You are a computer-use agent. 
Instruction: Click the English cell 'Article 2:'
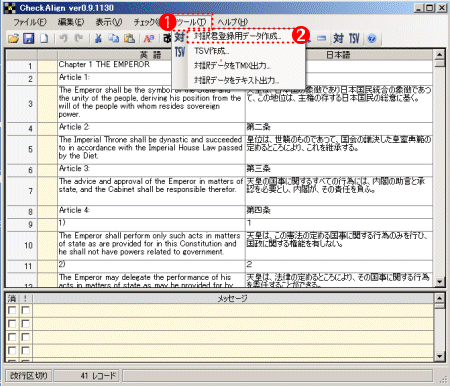click(x=151, y=129)
